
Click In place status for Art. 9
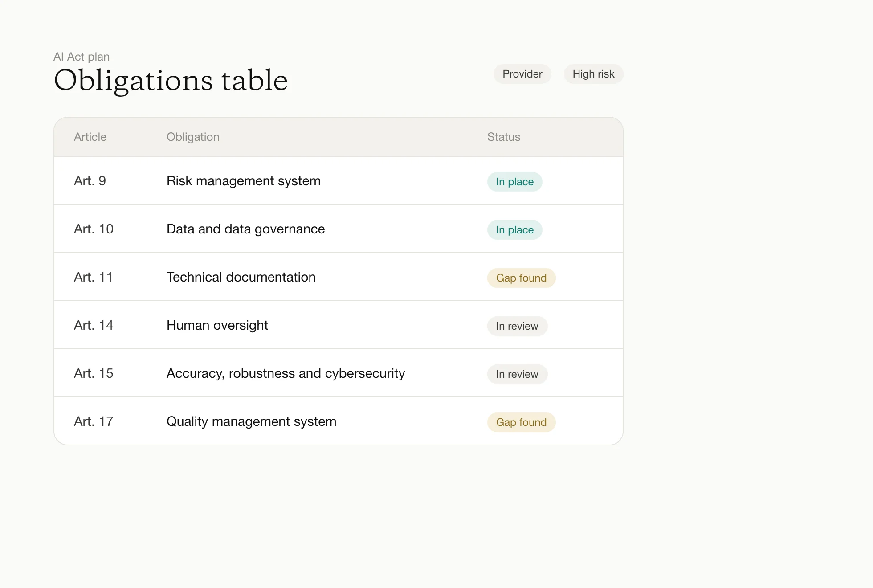pyautogui.click(x=514, y=182)
